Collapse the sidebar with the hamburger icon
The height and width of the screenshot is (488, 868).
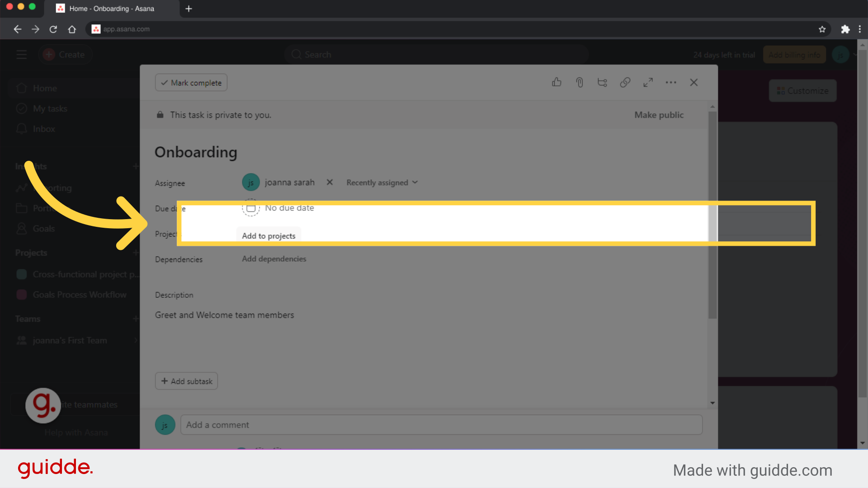click(x=21, y=54)
